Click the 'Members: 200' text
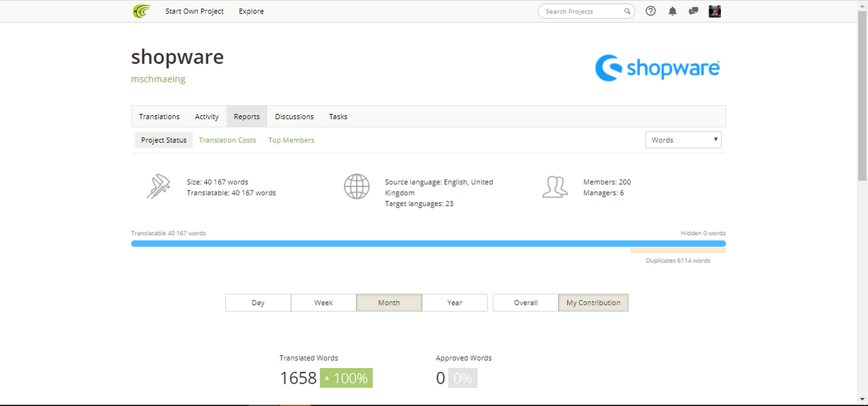The width and height of the screenshot is (868, 406). coord(607,182)
